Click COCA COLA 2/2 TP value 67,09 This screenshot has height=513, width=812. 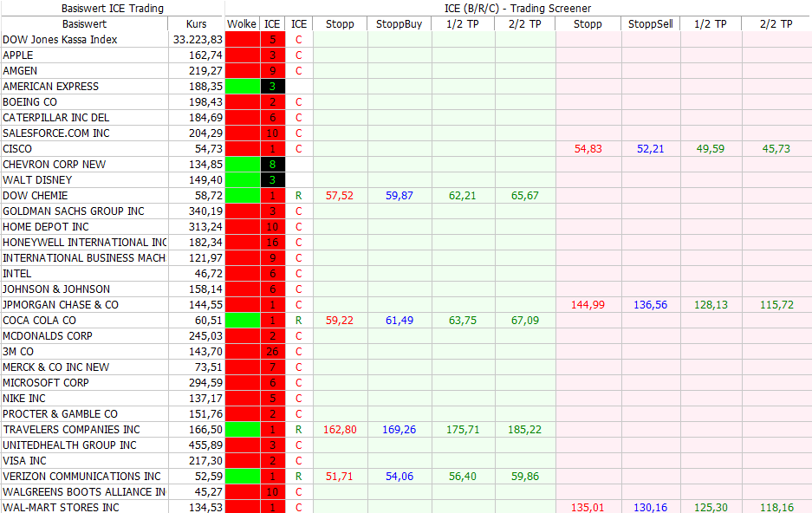click(525, 320)
